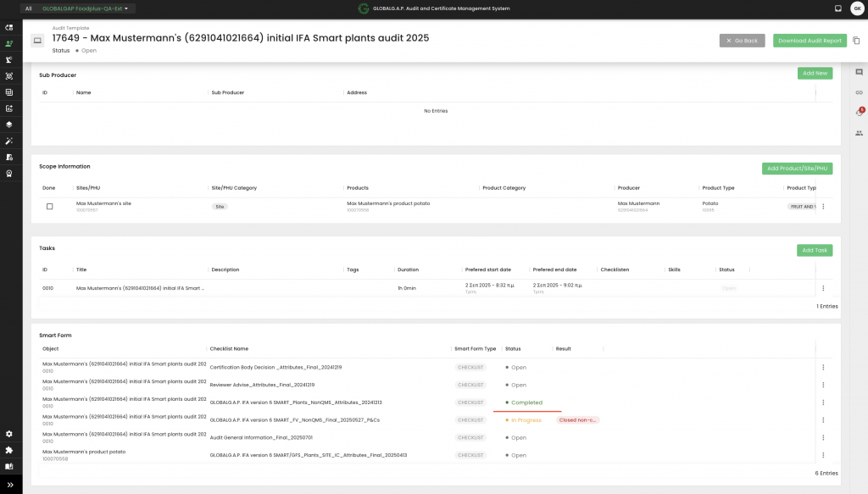
Task: Click the Download Audit Report button
Action: click(810, 41)
